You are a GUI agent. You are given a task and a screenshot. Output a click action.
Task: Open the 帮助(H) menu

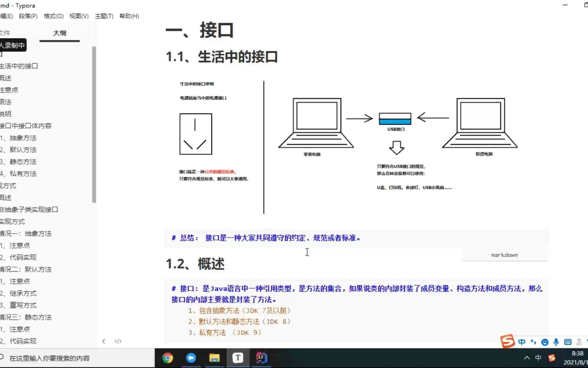129,16
